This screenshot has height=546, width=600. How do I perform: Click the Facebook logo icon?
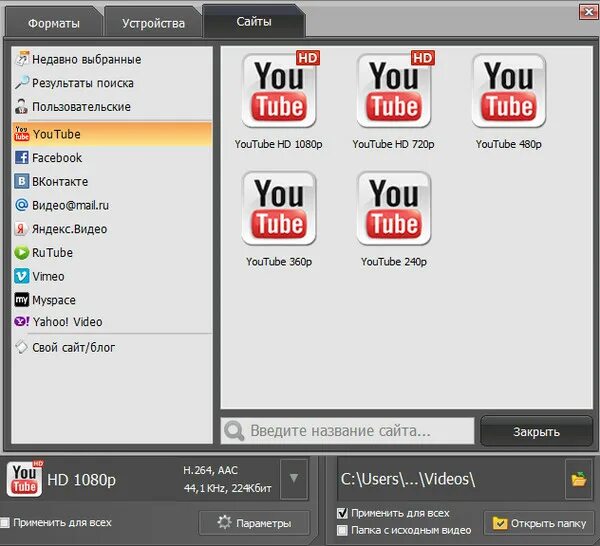[x=22, y=157]
